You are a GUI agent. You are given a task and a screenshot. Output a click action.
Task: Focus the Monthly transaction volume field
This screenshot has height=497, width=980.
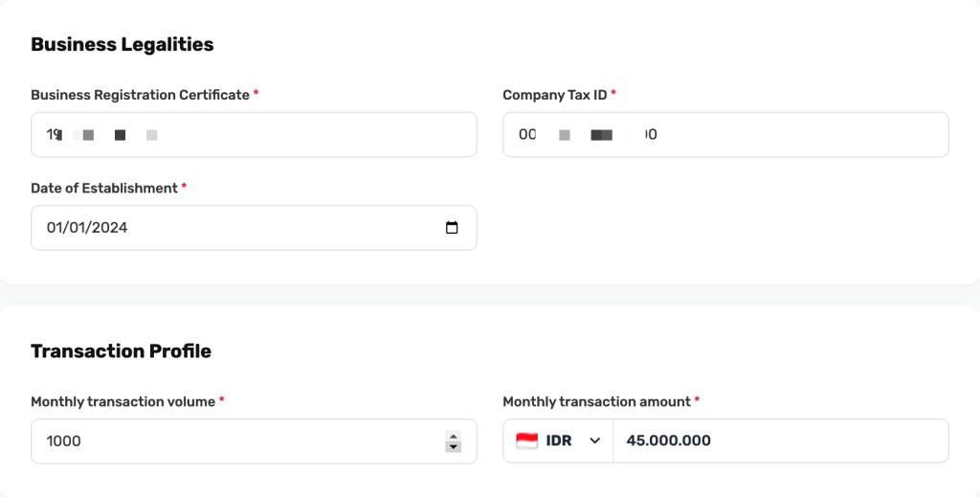point(254,441)
